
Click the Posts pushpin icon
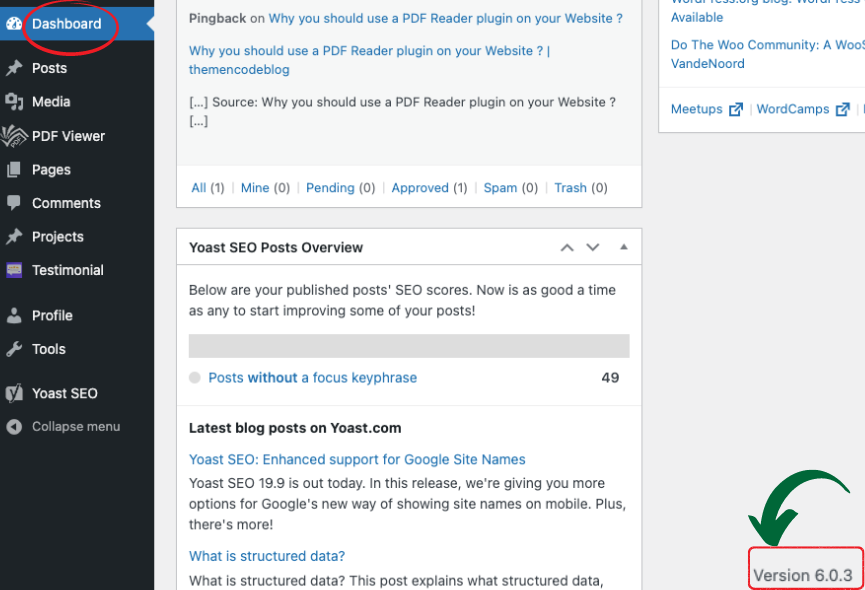coord(14,68)
